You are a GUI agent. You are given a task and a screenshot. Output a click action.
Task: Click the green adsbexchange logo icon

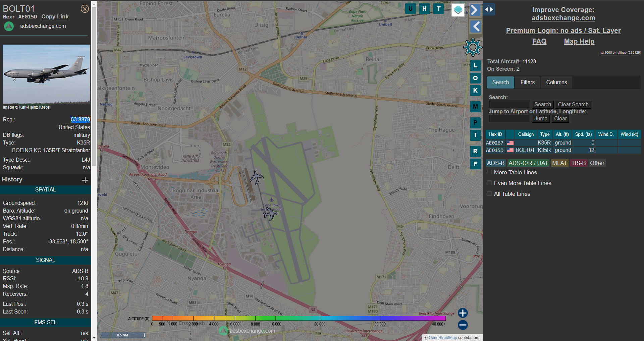tap(9, 26)
